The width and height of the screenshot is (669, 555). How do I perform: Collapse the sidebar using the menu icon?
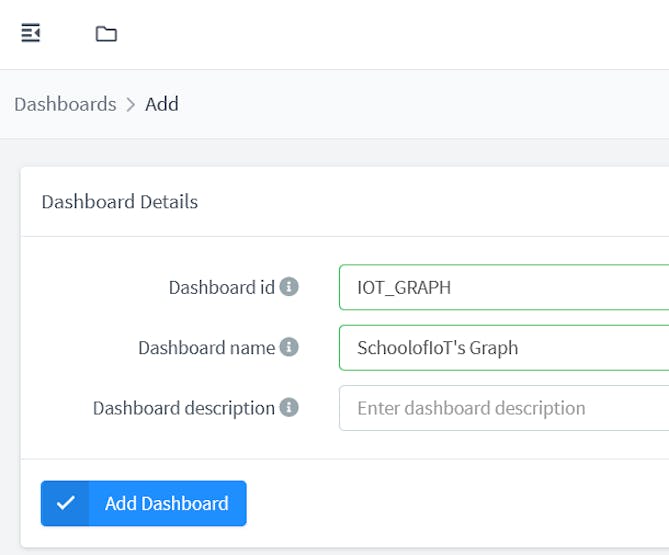click(31, 33)
